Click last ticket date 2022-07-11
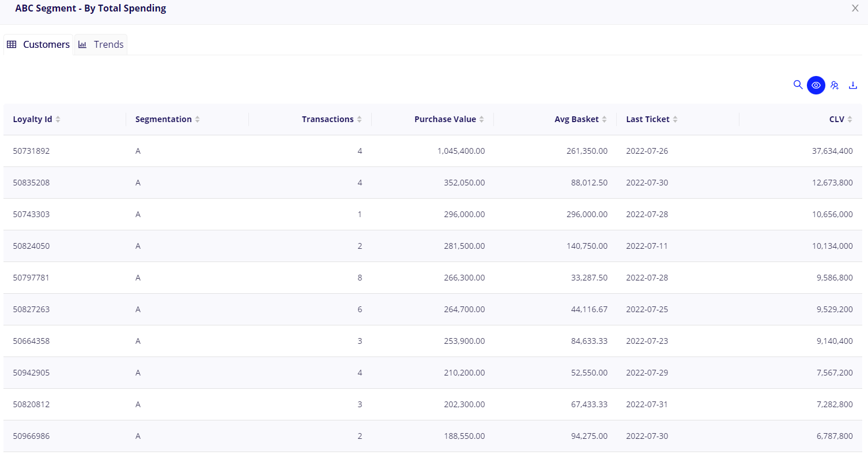The image size is (868, 455). click(x=647, y=246)
